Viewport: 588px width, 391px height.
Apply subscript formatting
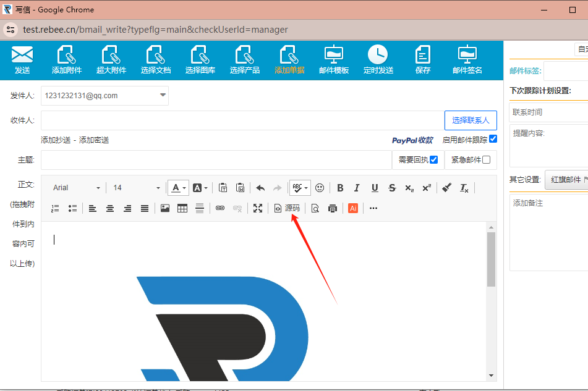[x=409, y=188]
